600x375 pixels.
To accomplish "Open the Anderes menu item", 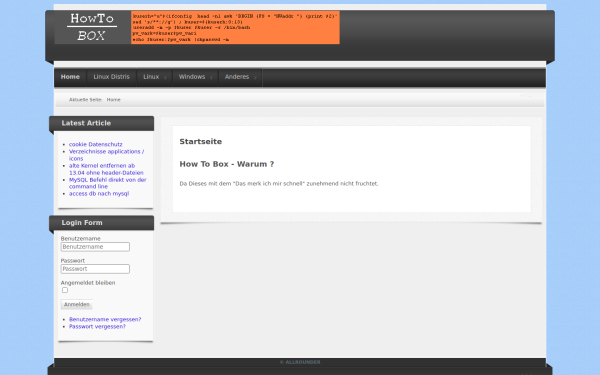I will (237, 77).
